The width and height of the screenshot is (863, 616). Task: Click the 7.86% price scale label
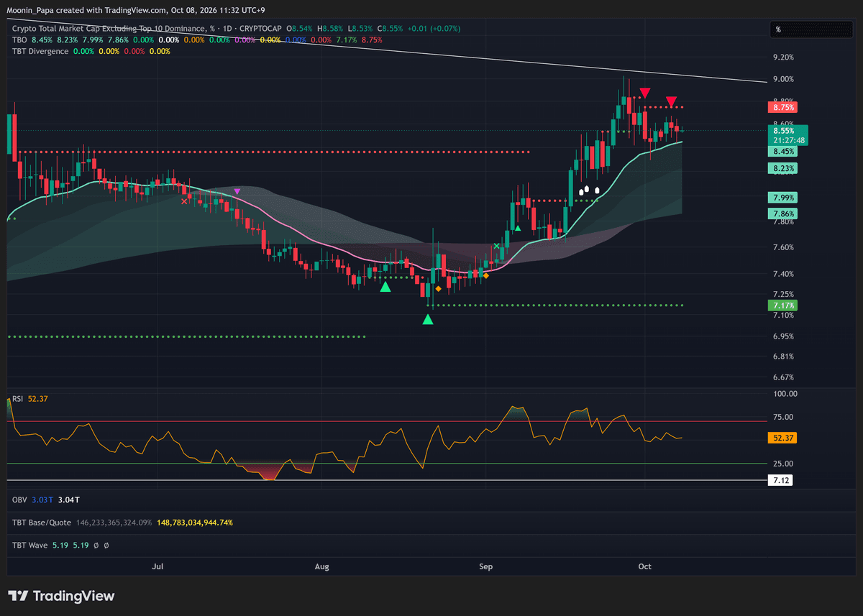tap(782, 213)
